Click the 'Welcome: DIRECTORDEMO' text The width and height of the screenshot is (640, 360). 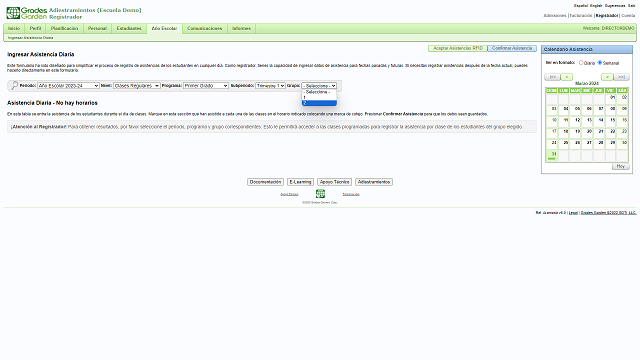[x=609, y=28]
